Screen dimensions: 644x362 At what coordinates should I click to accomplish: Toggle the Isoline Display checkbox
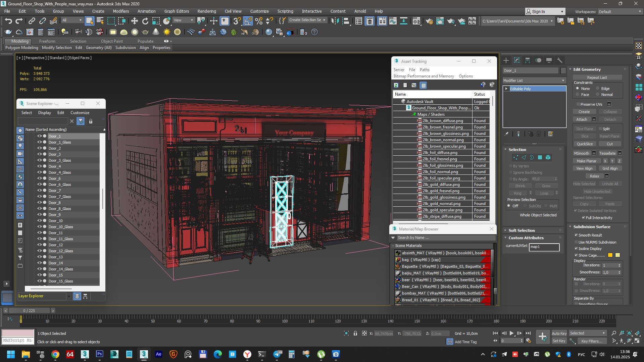tap(576, 249)
